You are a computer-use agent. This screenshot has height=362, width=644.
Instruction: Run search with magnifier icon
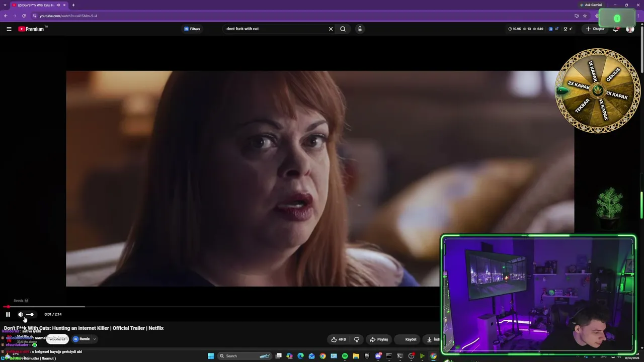coord(343,29)
